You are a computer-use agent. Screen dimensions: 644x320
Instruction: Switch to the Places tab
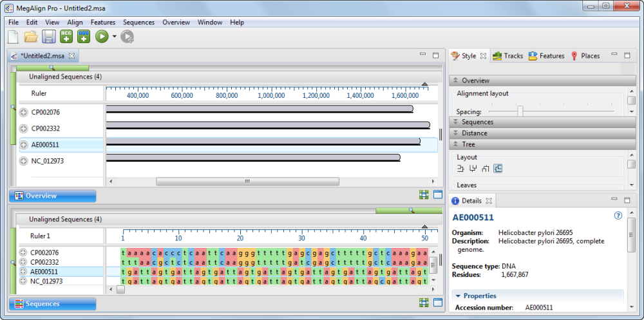pyautogui.click(x=585, y=56)
